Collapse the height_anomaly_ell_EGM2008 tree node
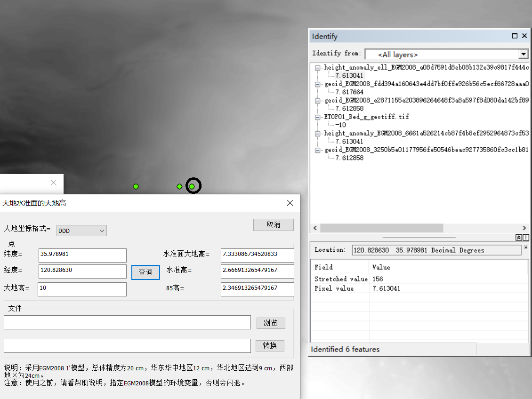 coord(318,68)
